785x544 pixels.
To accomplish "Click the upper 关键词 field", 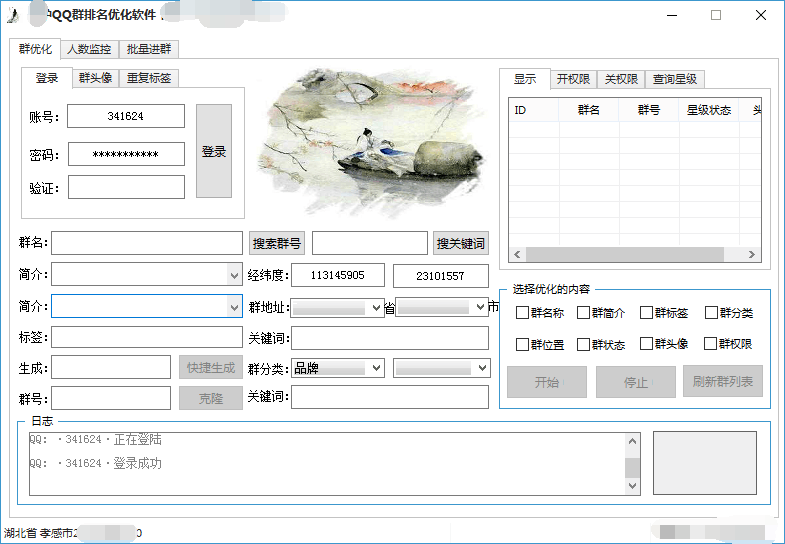I will [x=390, y=338].
